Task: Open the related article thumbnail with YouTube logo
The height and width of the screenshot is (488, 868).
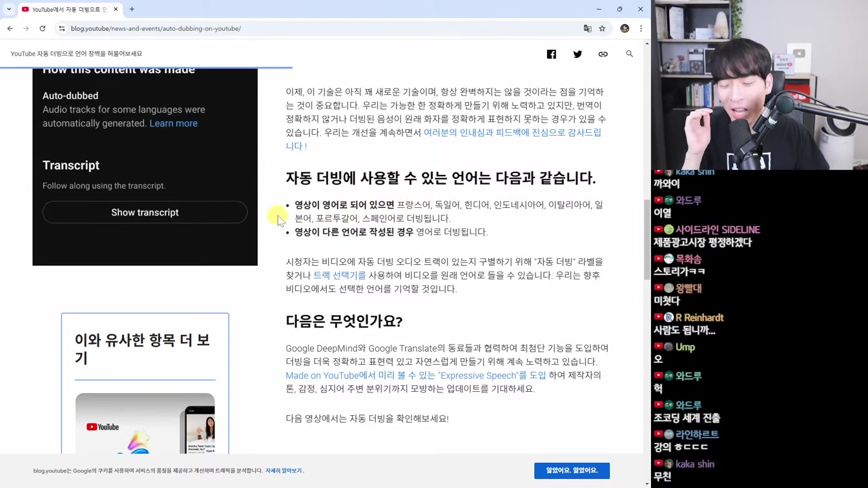Action: click(x=145, y=423)
